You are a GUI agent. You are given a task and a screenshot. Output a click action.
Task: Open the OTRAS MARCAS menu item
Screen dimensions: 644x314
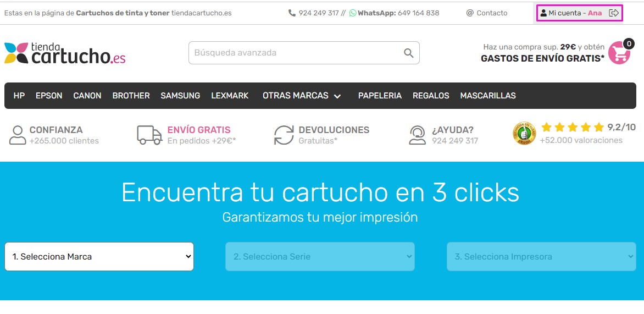tap(302, 95)
